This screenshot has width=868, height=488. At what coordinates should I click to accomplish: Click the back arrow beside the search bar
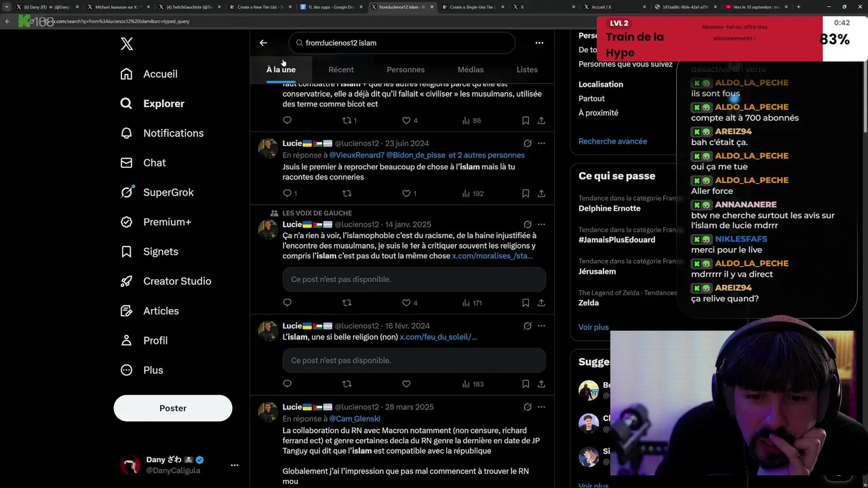pos(263,43)
